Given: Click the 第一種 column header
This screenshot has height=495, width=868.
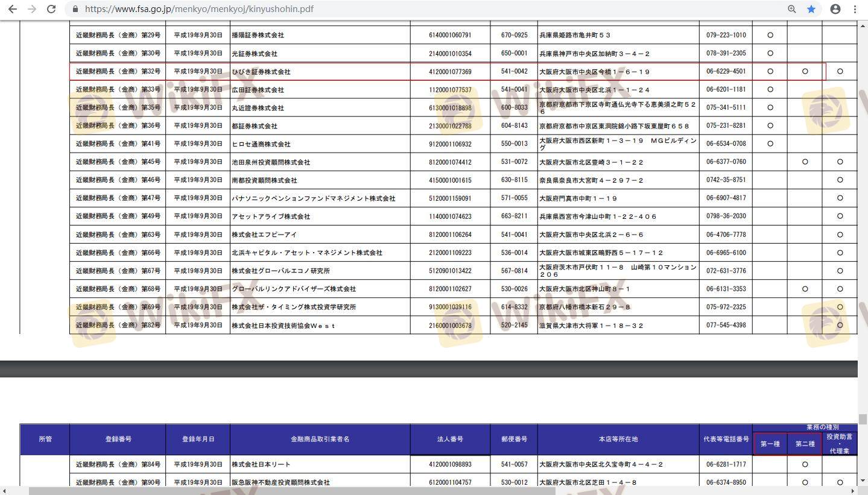Looking at the screenshot, I should click(x=770, y=444).
